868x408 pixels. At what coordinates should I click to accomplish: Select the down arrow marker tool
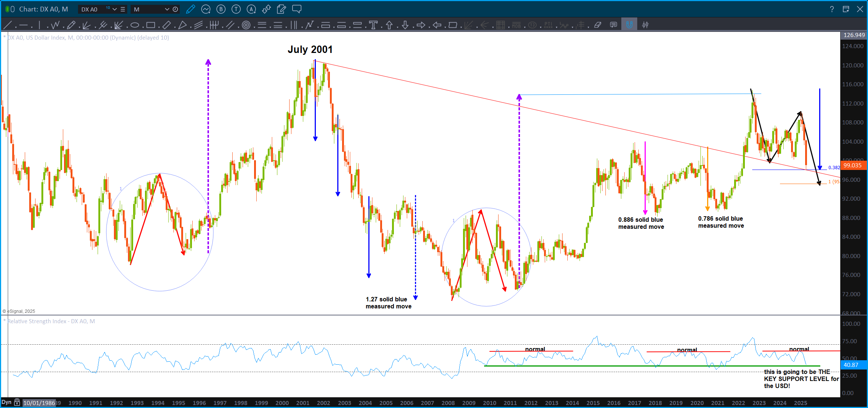[x=405, y=25]
